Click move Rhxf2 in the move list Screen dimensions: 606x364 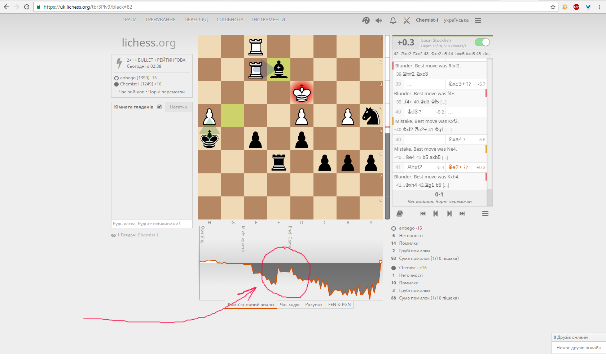pos(415,167)
